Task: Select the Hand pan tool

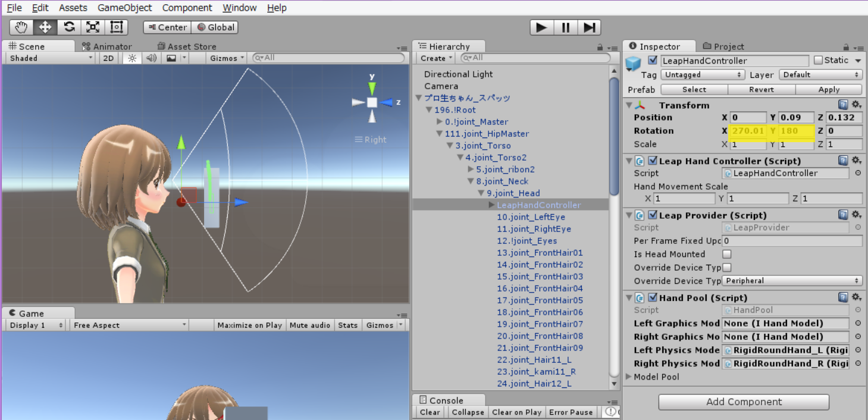Action: (20, 27)
